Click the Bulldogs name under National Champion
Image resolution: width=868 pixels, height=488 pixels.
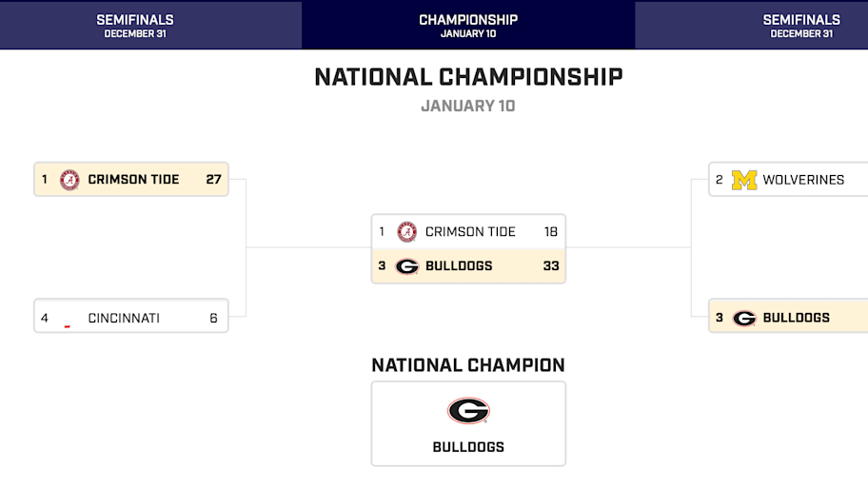[468, 447]
